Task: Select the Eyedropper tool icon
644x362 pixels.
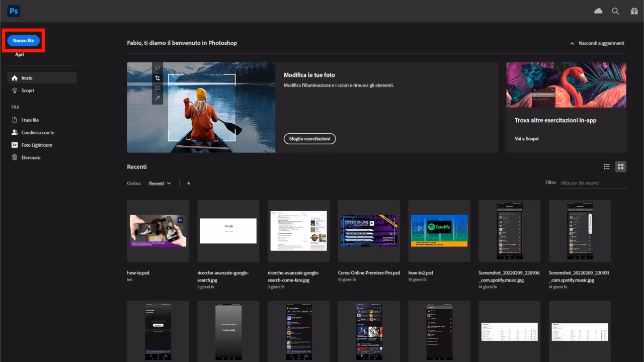Action: click(157, 98)
